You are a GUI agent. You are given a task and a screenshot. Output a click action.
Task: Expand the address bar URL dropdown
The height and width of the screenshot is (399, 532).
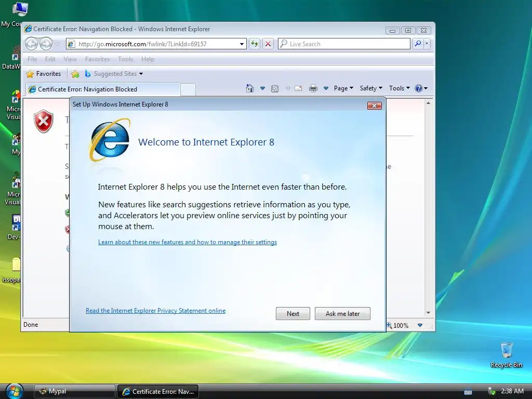pos(242,44)
